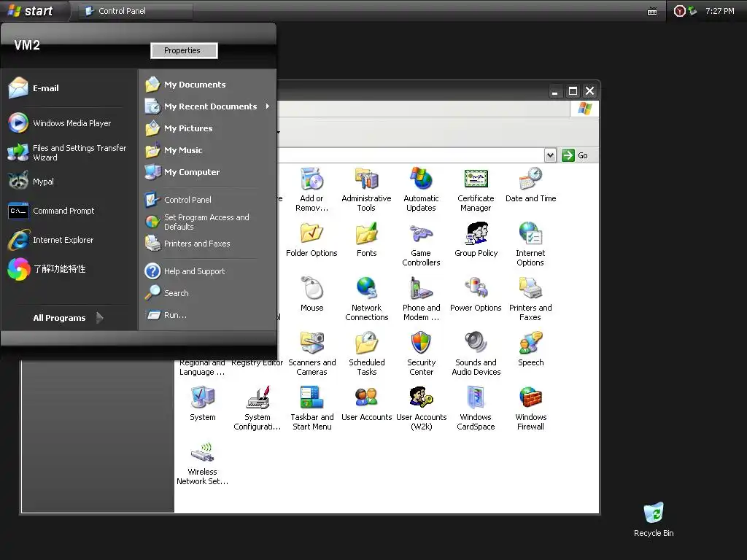The width and height of the screenshot is (747, 560).
Task: Open Mouse settings applet
Action: 311,295
